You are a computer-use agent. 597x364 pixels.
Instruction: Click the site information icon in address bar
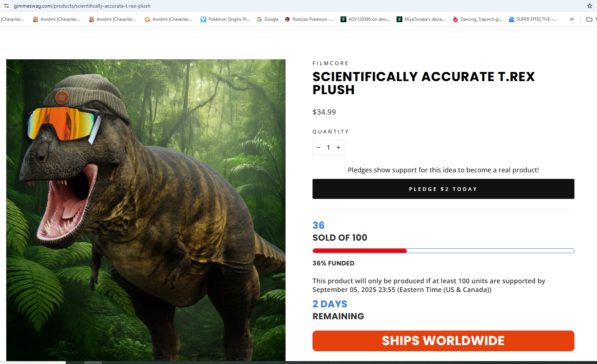[7, 6]
